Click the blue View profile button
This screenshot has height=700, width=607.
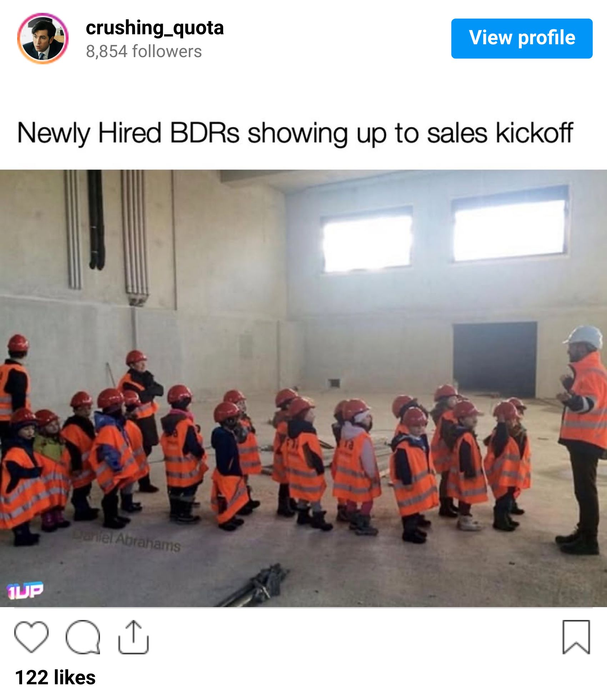point(522,39)
